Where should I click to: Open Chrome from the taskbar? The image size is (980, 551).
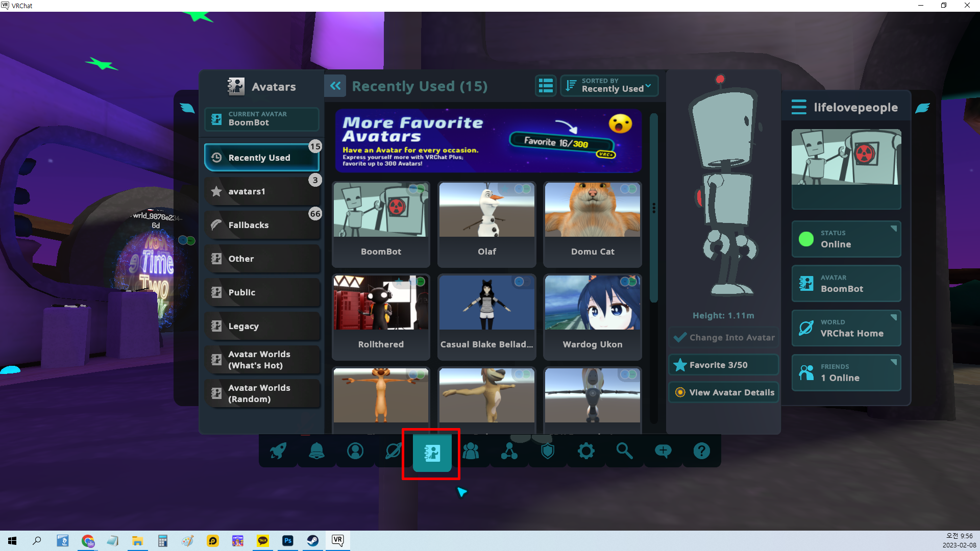coord(88,541)
